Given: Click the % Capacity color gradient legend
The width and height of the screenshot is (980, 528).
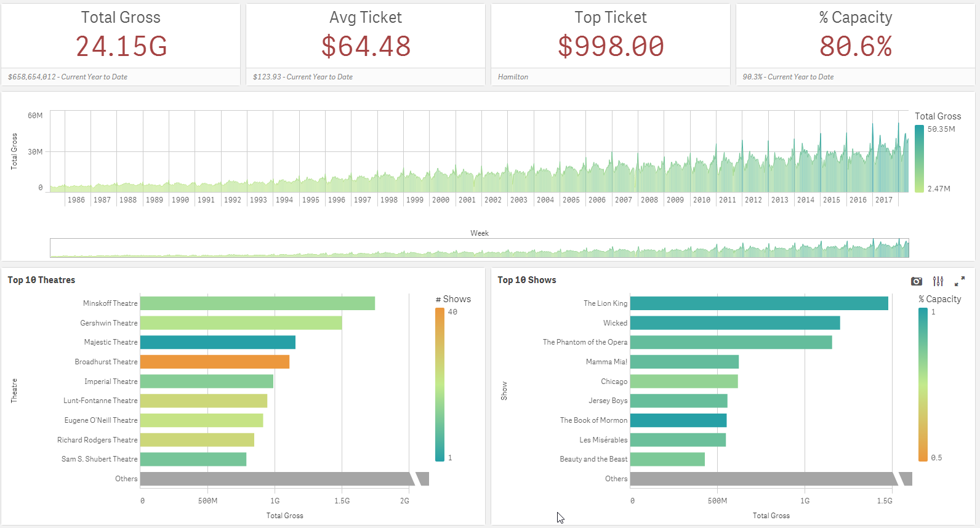Looking at the screenshot, I should (923, 385).
